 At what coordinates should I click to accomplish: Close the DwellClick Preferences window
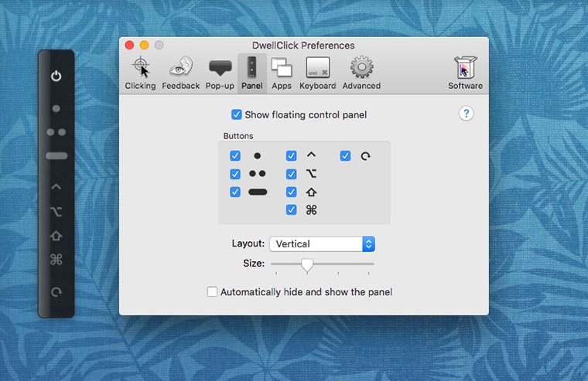click(129, 46)
